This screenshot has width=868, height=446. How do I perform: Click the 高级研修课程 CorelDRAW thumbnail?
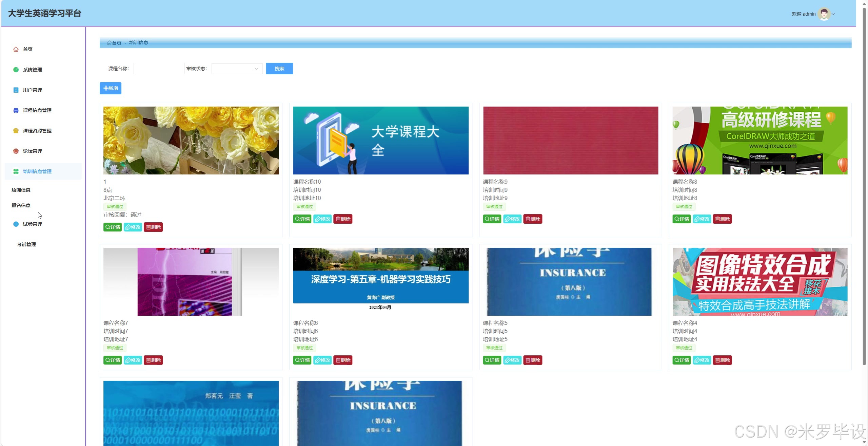pos(760,141)
